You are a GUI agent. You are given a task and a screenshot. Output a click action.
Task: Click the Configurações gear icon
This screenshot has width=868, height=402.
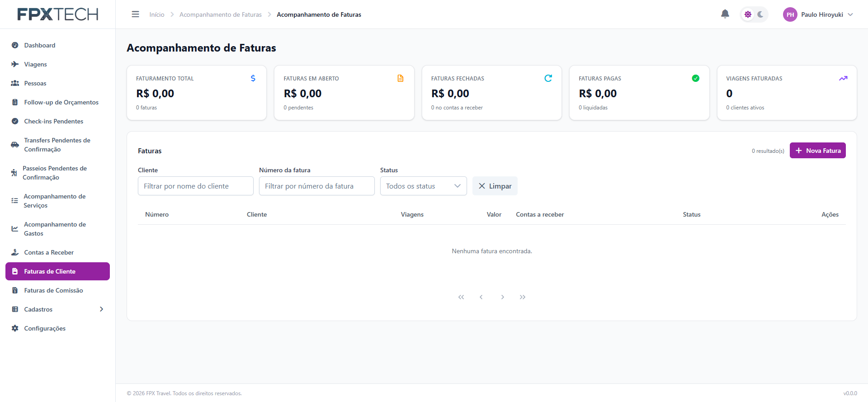coord(15,328)
